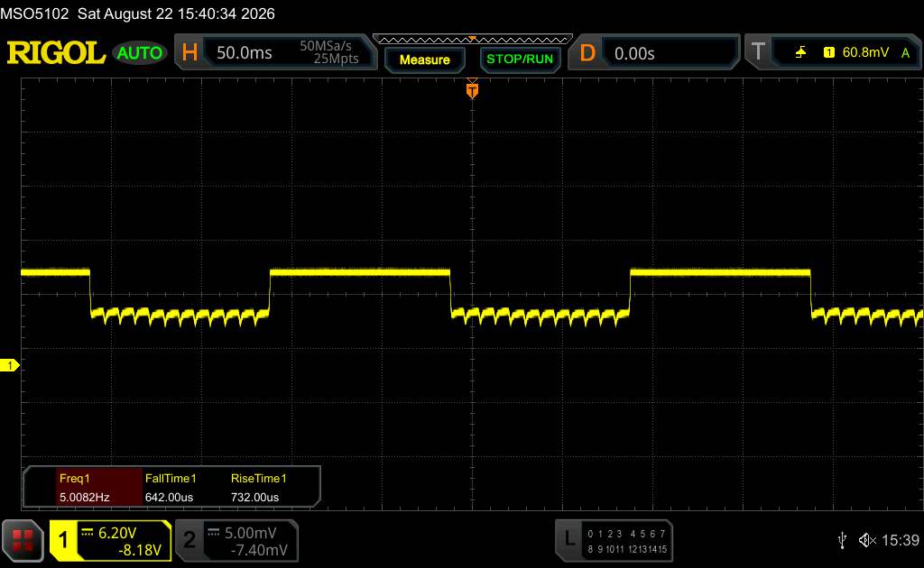Click the RIGOL logo
The image size is (924, 568).
[x=56, y=53]
